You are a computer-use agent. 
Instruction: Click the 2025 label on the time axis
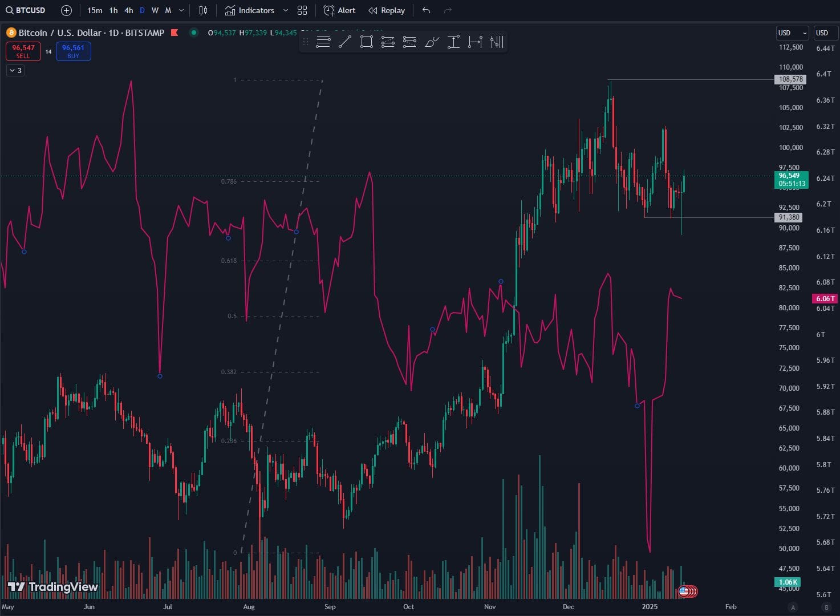click(650, 607)
